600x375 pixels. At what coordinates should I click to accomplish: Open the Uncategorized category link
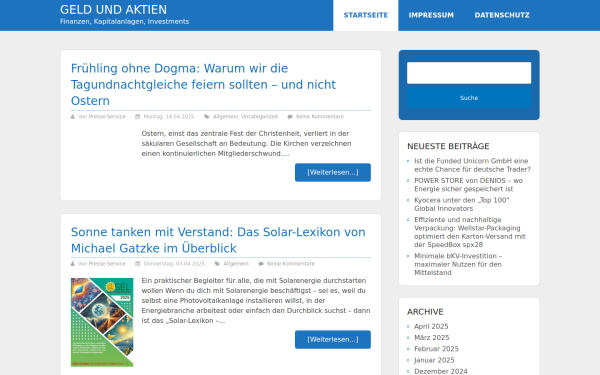pos(259,117)
